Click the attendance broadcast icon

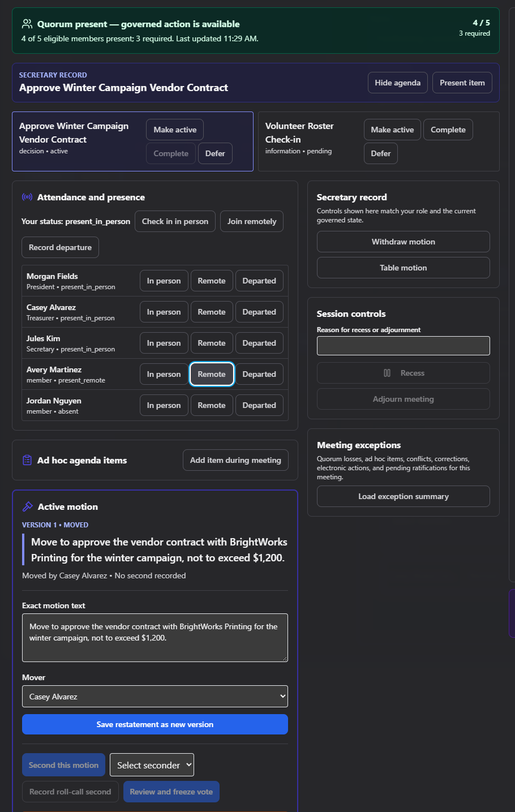click(27, 197)
